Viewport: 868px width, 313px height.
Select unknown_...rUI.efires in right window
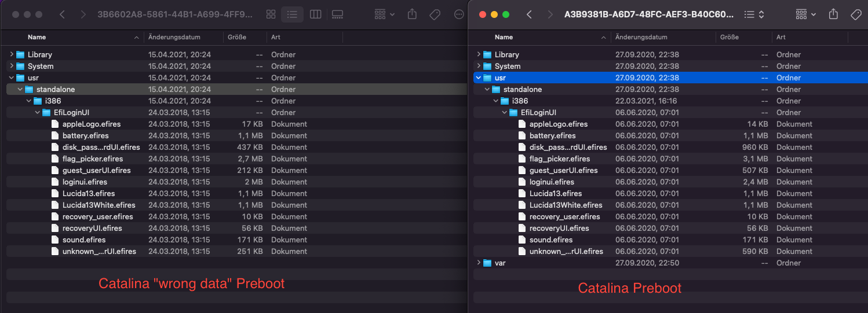tap(567, 251)
